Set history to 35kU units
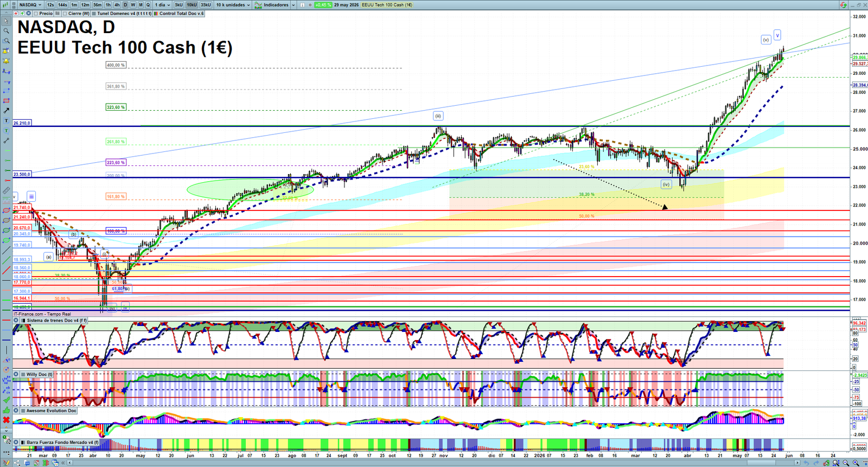Viewport: 868px width, 467px height. 206,5
